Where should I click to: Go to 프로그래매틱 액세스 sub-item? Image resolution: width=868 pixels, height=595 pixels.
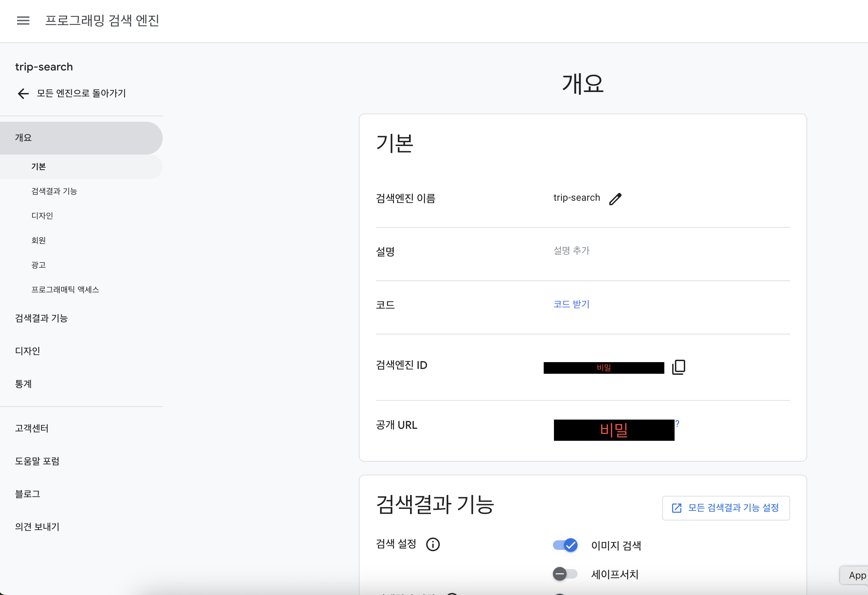point(65,290)
